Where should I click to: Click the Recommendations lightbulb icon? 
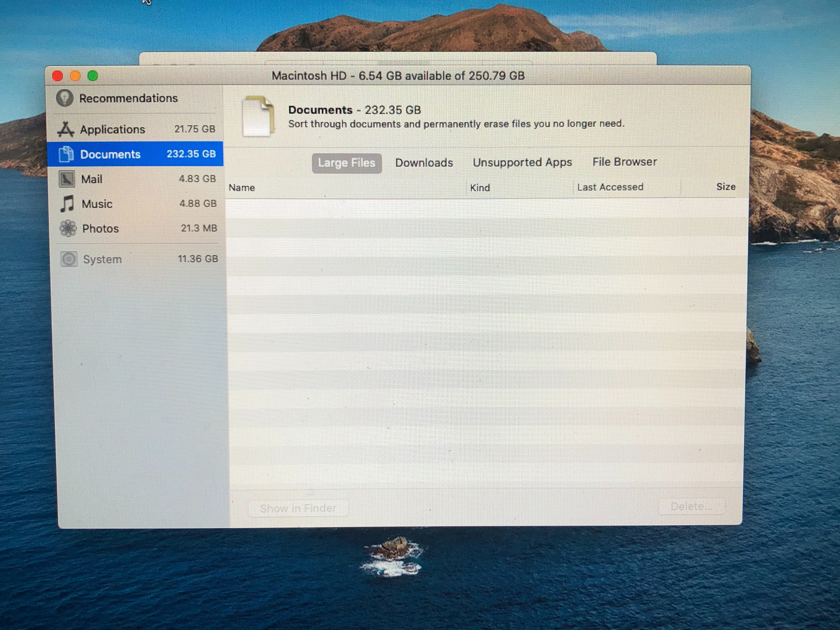coord(65,98)
